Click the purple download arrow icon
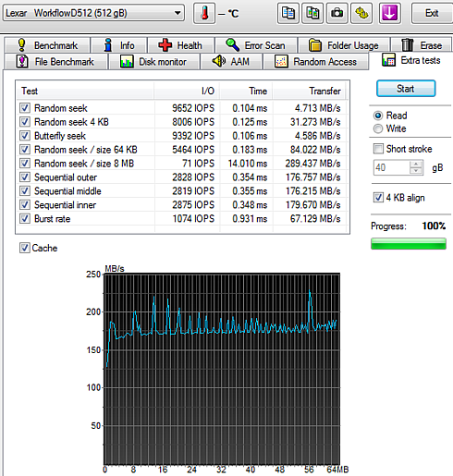Viewport: 453px width, 476px height. pyautogui.click(x=389, y=13)
